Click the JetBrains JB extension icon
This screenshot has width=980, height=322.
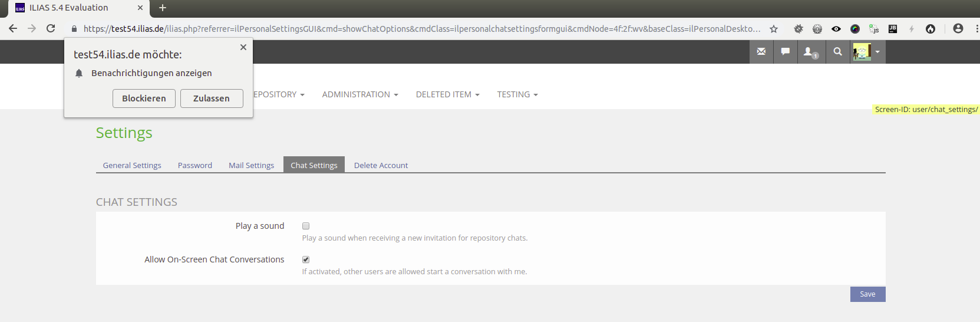(x=893, y=29)
